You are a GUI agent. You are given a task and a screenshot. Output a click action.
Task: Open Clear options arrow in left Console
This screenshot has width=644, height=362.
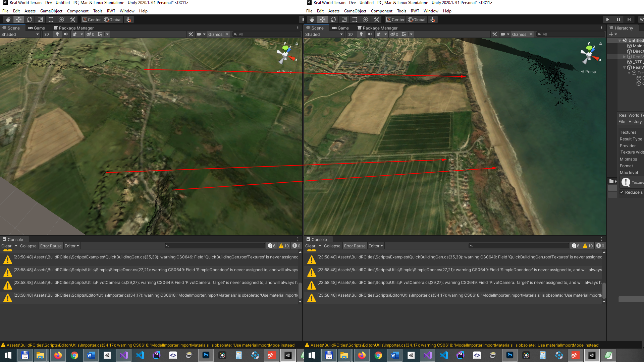tap(16, 246)
